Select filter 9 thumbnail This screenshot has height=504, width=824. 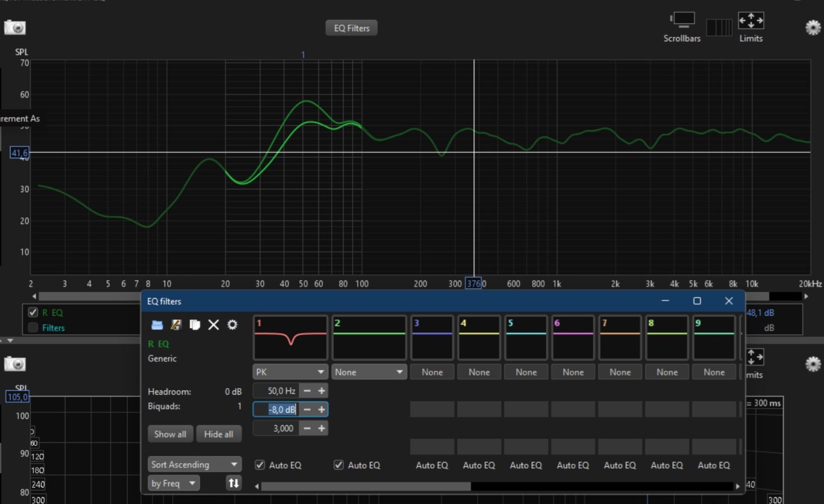click(x=714, y=338)
